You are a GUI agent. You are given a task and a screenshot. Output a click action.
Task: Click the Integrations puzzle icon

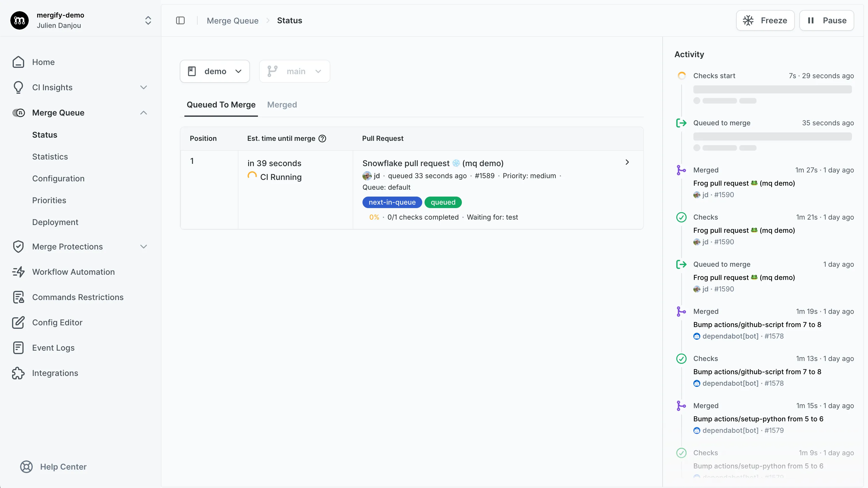click(x=18, y=373)
